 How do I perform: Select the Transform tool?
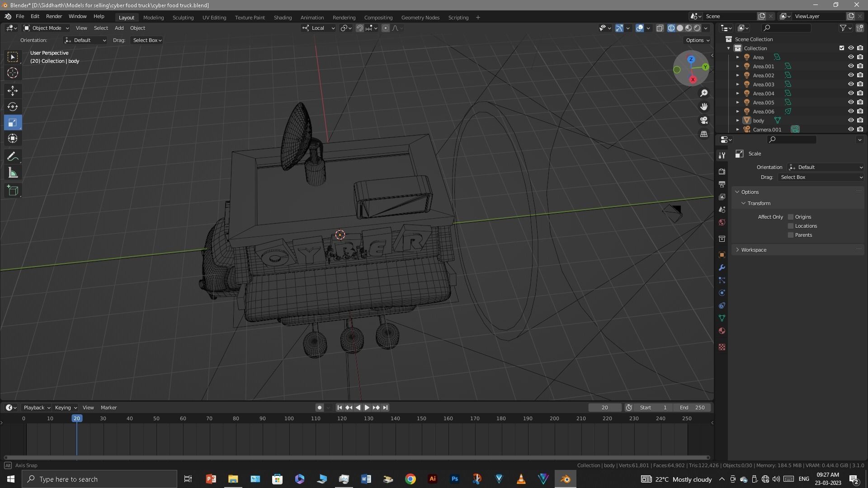coord(13,138)
